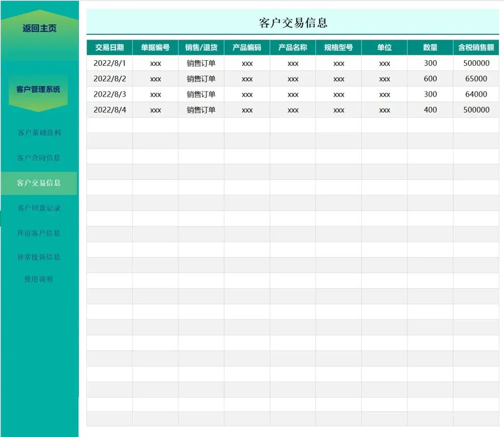This screenshot has width=504, height=437.
Task: Click the 客户交易信息 title banner
Action: pos(293,22)
